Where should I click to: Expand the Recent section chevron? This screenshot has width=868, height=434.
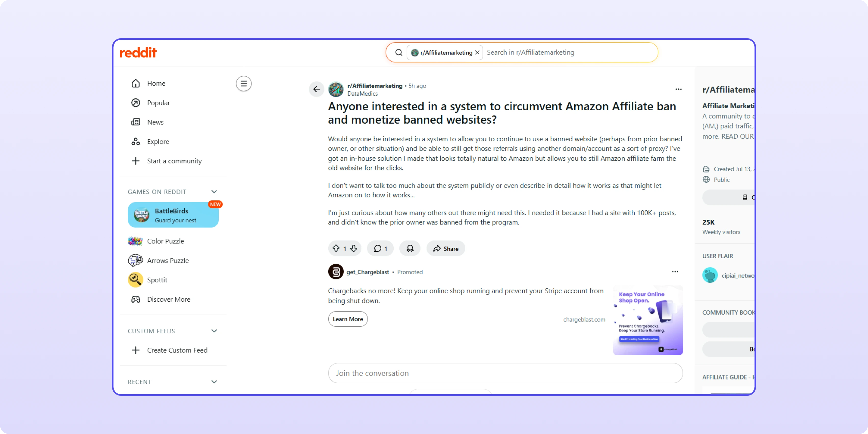(214, 382)
